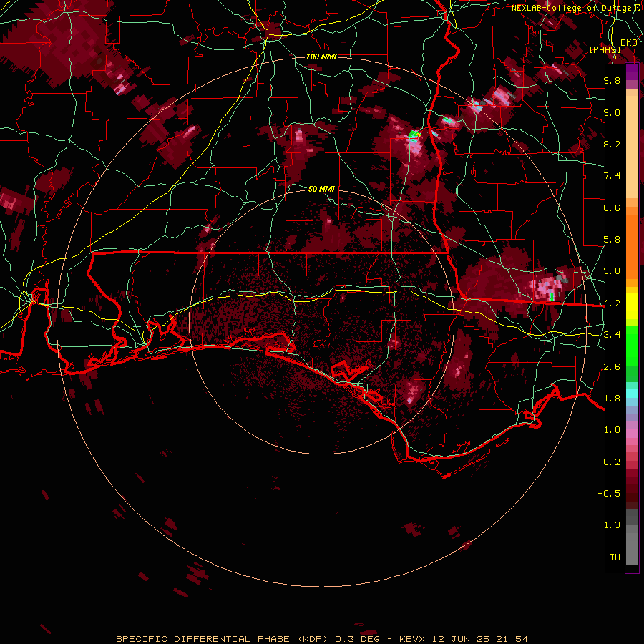Image resolution: width=644 pixels, height=644 pixels.
Task: Click the 8.2 legend value
Action: click(612, 144)
